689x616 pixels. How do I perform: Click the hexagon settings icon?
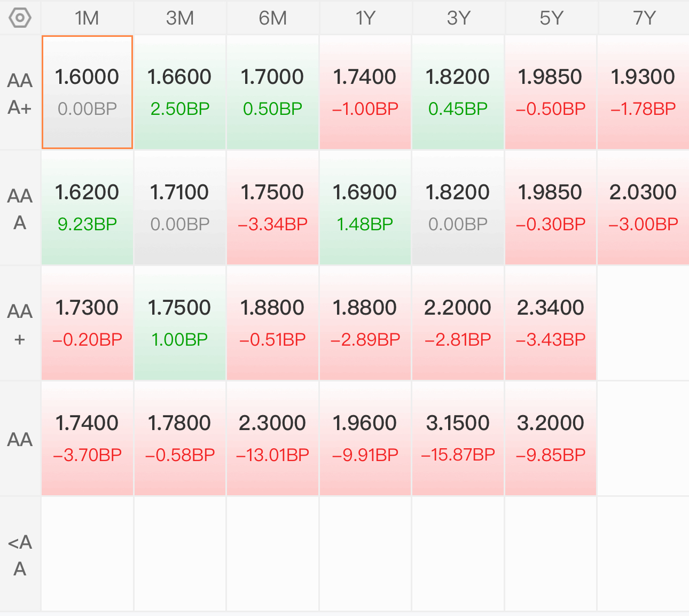(20, 18)
